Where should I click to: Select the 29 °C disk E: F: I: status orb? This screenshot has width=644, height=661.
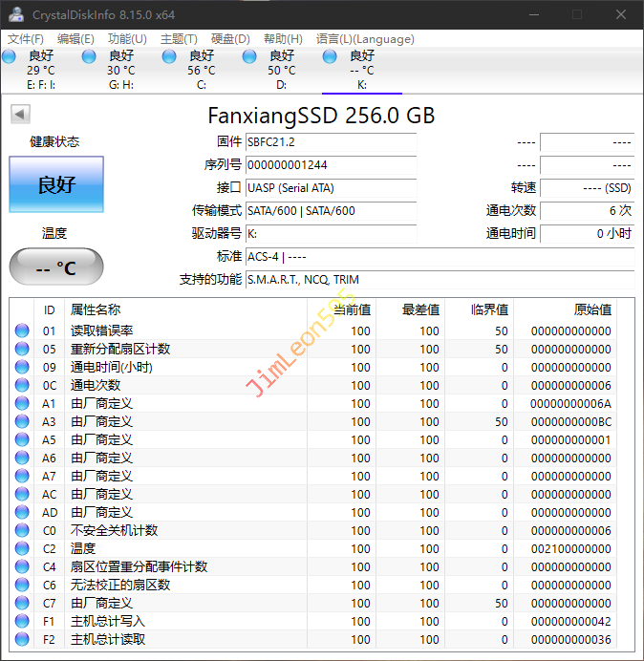[10, 57]
